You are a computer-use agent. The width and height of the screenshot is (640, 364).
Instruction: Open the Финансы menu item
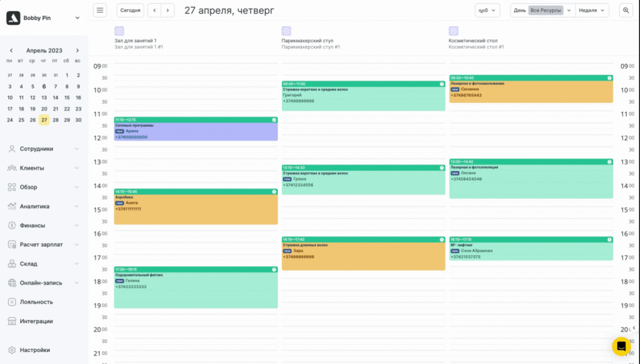[44, 226]
